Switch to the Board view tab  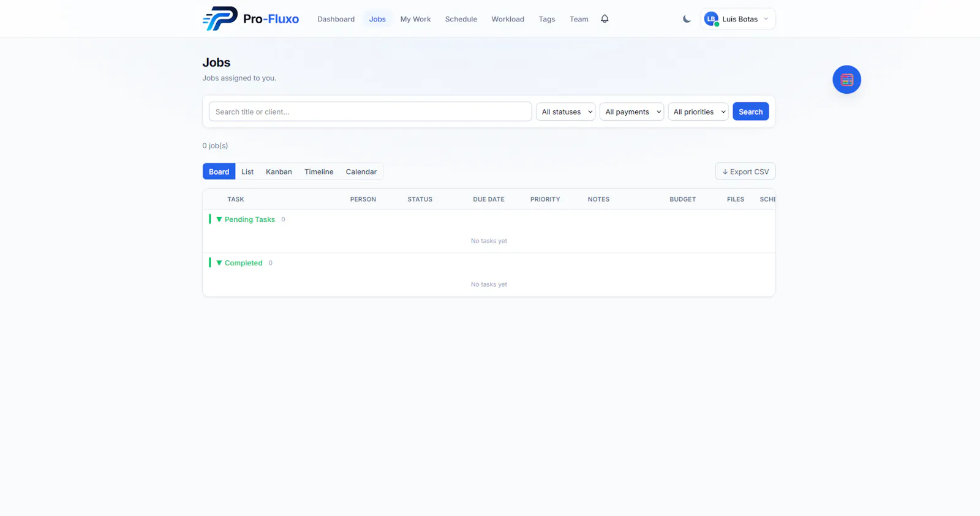tap(219, 172)
